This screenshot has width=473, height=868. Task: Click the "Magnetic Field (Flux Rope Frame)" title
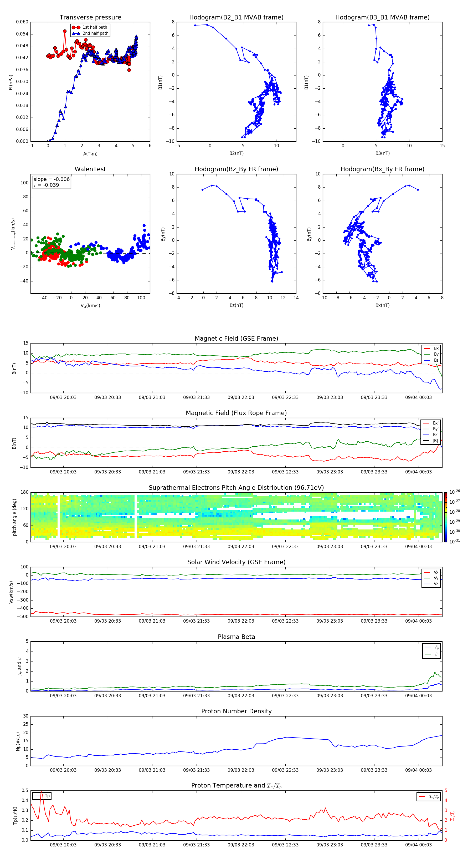tap(236, 413)
